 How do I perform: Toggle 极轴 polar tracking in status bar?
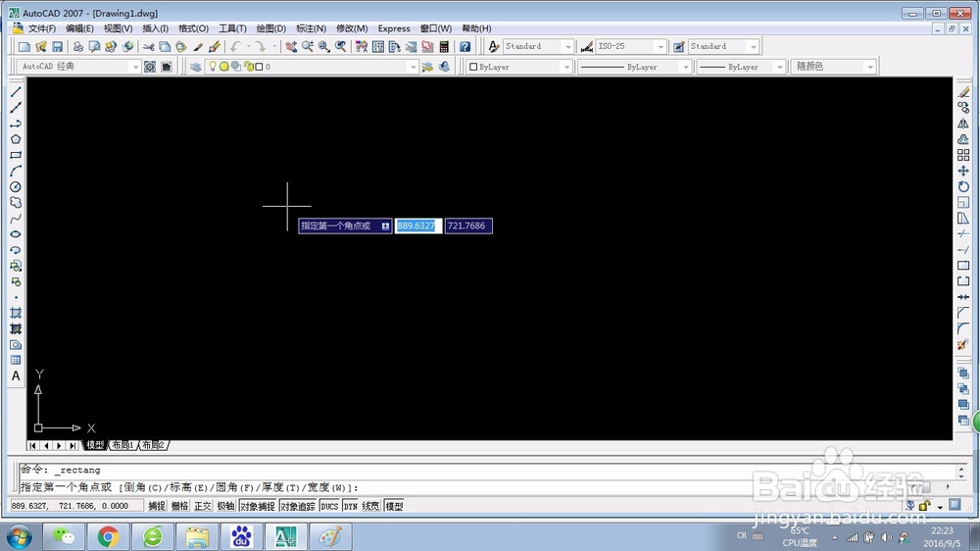225,506
